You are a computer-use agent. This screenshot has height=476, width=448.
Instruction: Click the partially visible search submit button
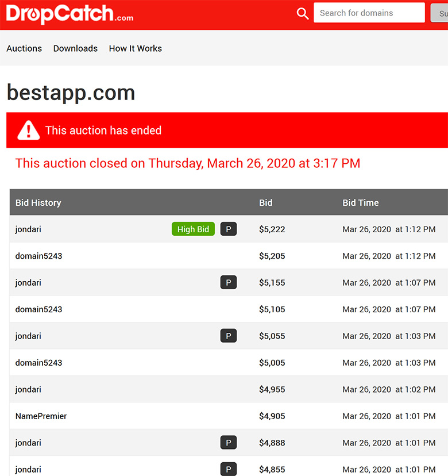(439, 13)
